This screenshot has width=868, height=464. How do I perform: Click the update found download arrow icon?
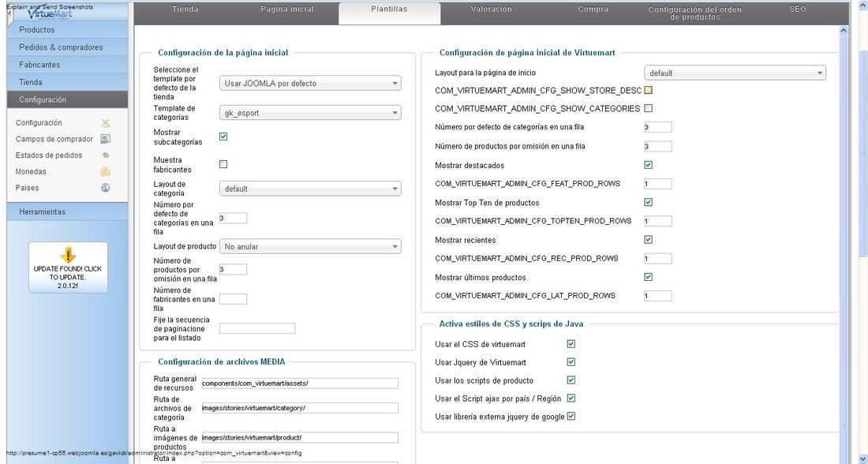tap(68, 255)
